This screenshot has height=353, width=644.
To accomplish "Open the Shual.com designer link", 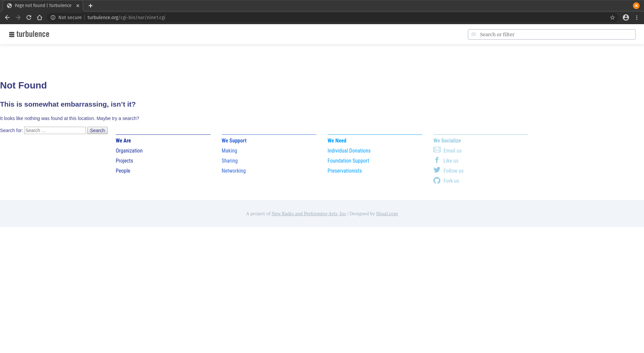I will [x=387, y=214].
